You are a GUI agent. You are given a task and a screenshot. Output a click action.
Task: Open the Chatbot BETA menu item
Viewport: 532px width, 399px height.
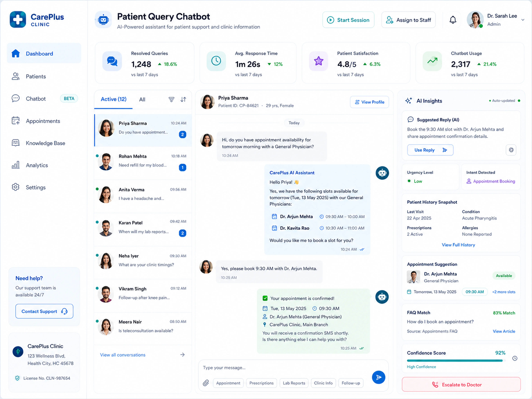coord(44,99)
